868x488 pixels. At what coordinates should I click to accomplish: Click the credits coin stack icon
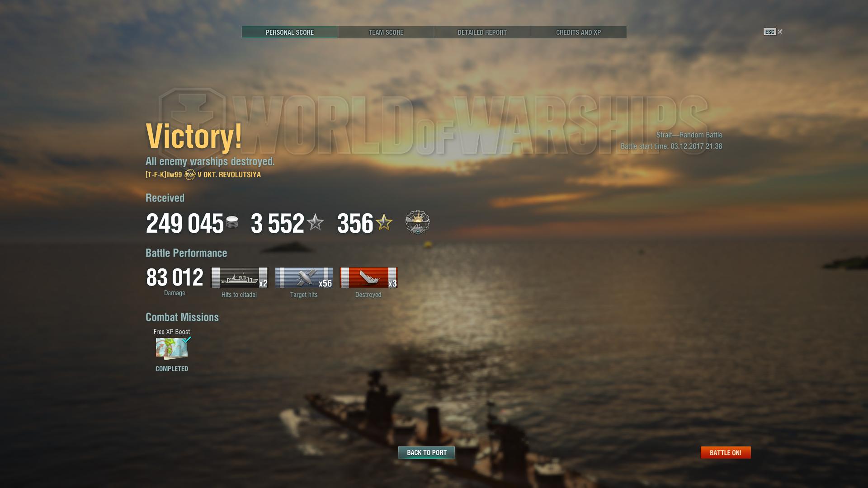232,222
